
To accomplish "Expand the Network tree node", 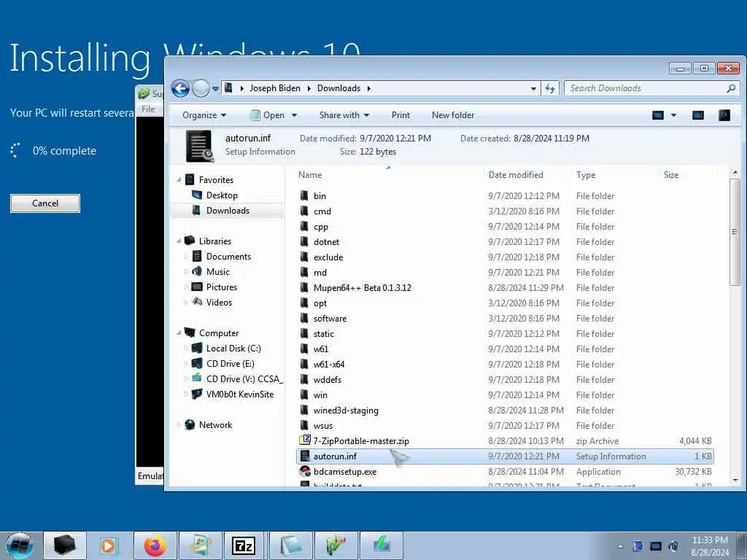I will (x=179, y=425).
